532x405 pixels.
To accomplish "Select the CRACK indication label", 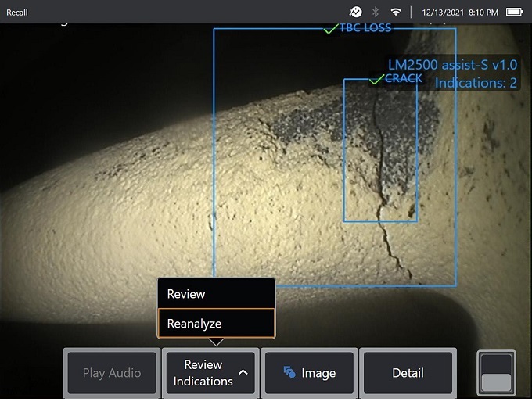I will 404,78.
